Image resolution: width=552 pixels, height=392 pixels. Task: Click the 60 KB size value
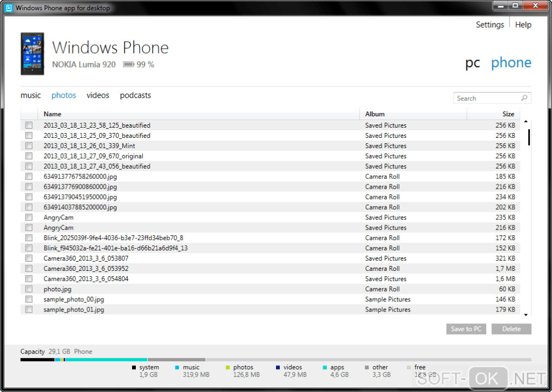coord(507,289)
